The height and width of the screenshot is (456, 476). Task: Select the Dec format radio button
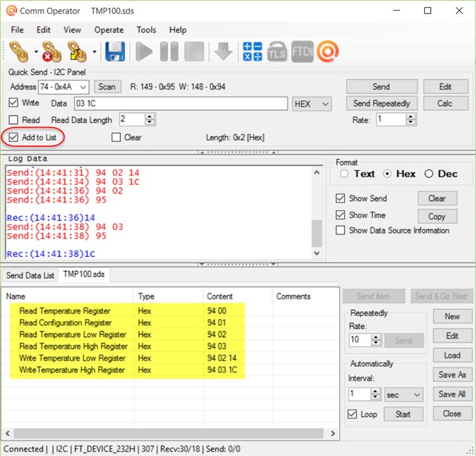click(x=429, y=174)
